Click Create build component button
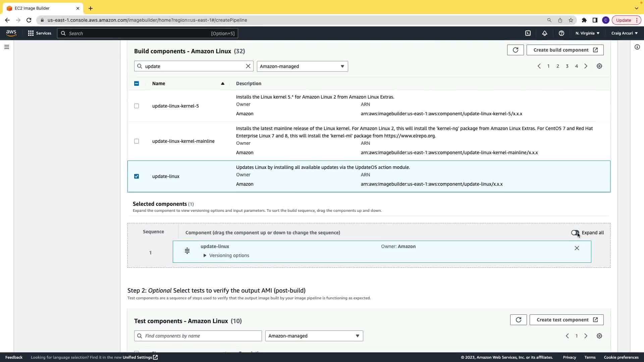Screen dimensions: 644x362 pyautogui.click(x=565, y=50)
